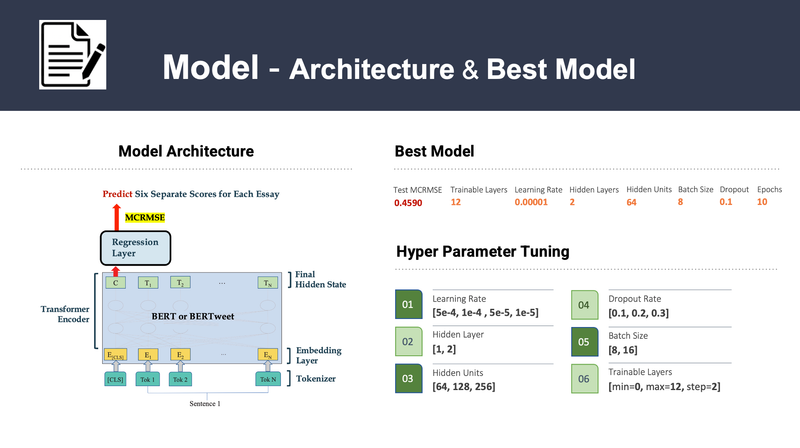Image resolution: width=800 pixels, height=448 pixels.
Task: Select the 04 Dropout Rate number box
Action: [584, 304]
